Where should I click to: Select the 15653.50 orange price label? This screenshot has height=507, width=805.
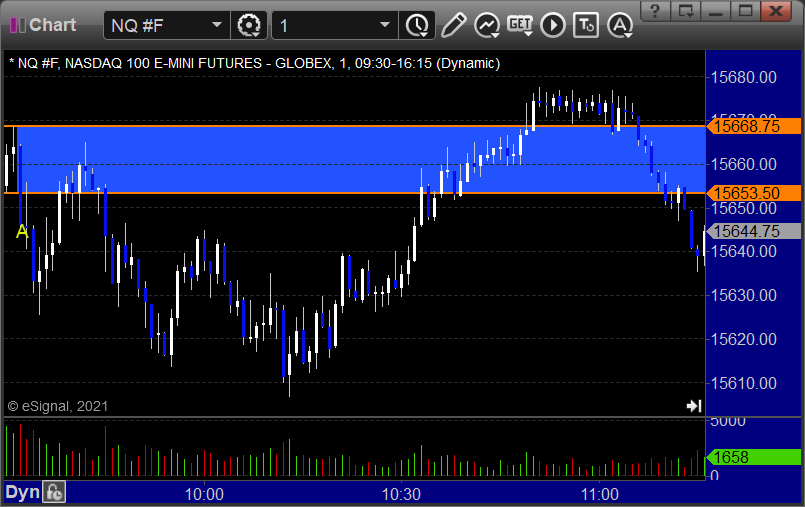[754, 193]
